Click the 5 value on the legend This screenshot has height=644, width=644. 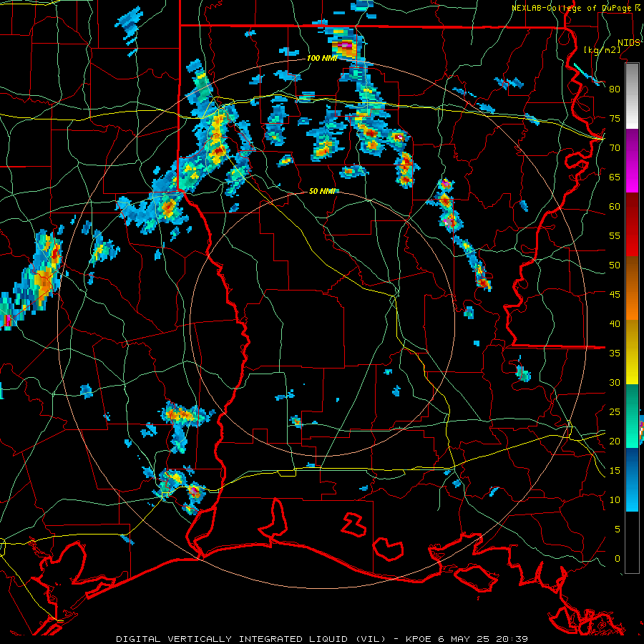[618, 530]
